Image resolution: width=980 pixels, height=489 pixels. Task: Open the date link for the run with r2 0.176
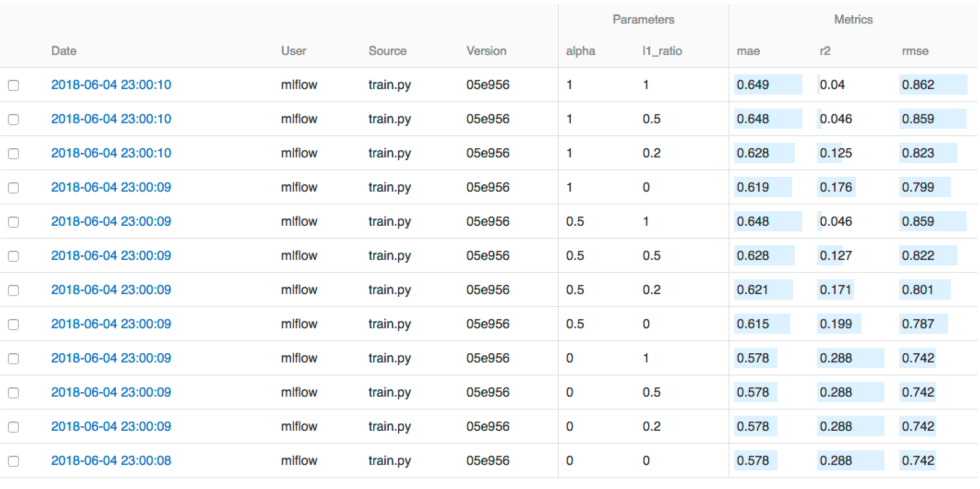(111, 187)
